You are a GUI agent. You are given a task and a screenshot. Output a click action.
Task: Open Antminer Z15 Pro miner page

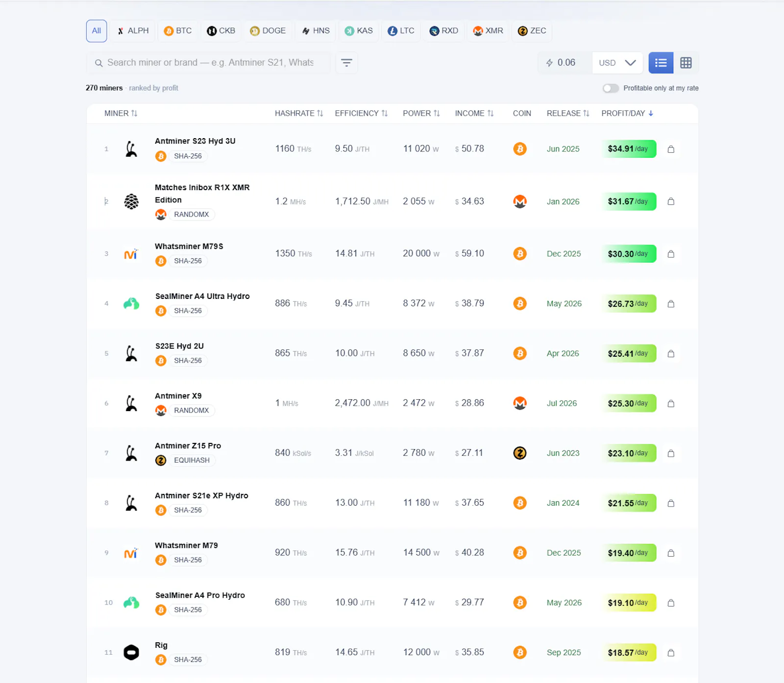[x=188, y=446]
